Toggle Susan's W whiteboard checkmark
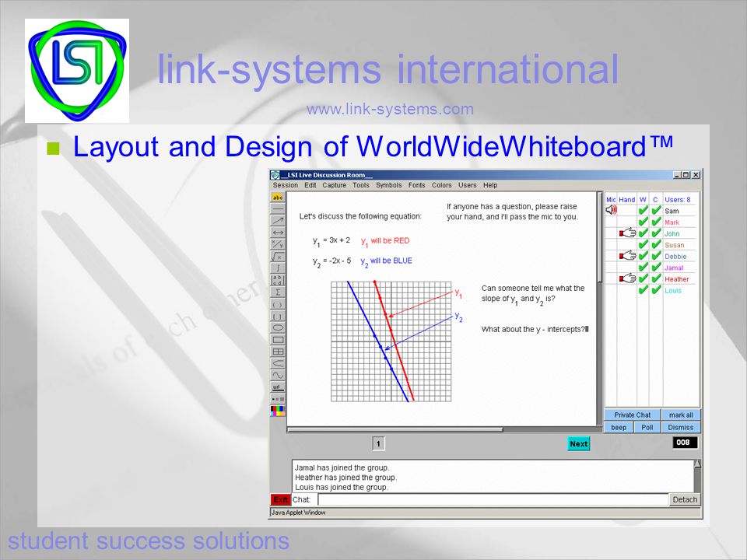This screenshot has width=747, height=560. coord(644,244)
